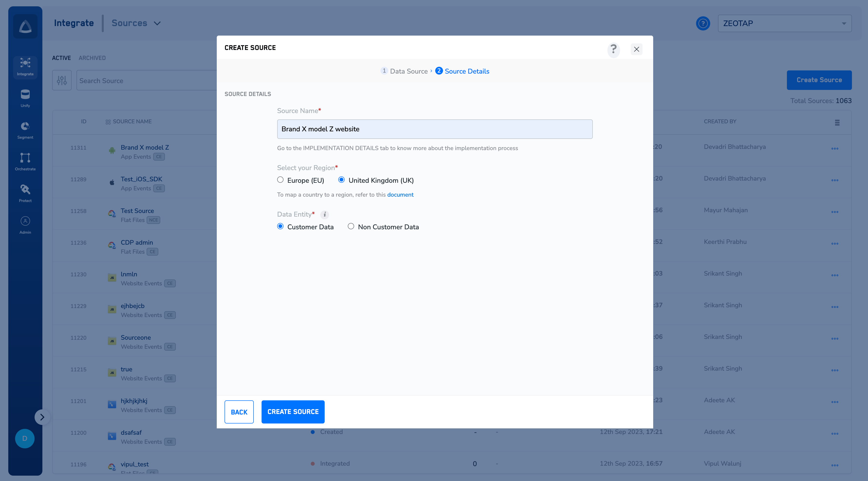Open the CDP admin source link

(x=137, y=242)
